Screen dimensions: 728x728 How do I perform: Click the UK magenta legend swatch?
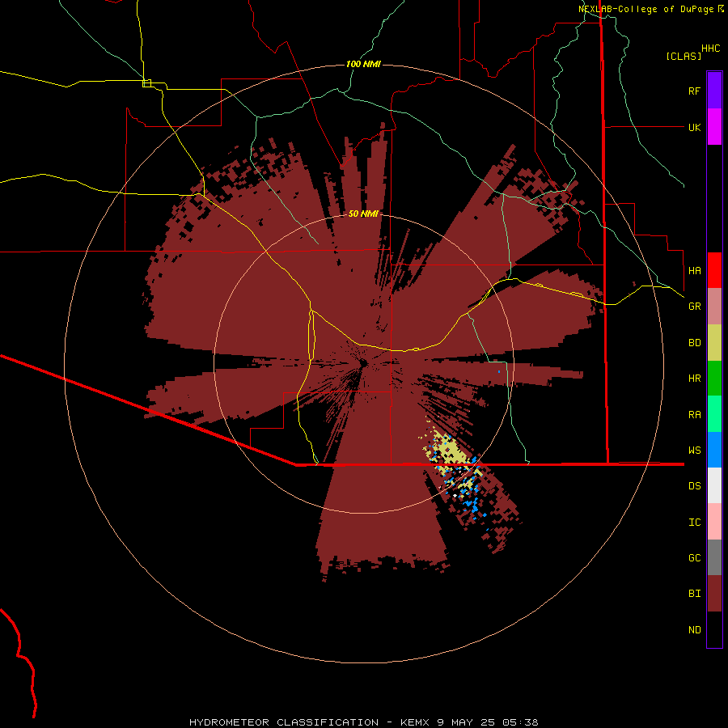(x=714, y=127)
